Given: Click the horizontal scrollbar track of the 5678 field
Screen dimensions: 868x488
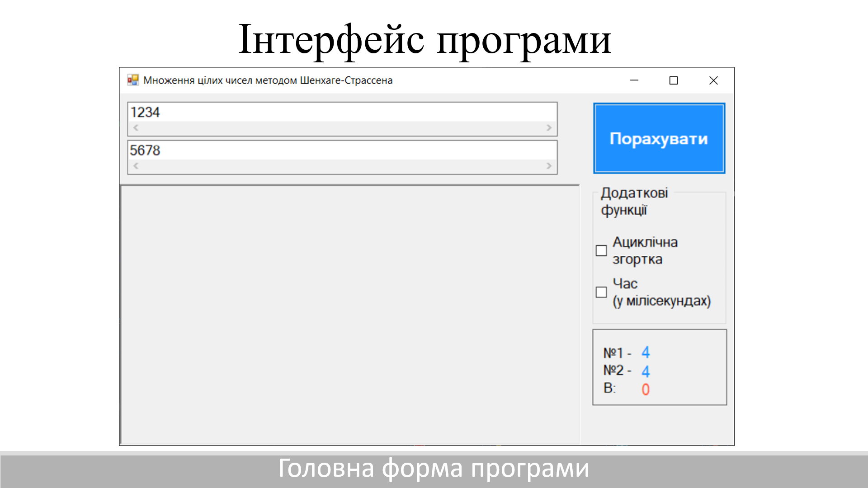Looking at the screenshot, I should click(x=342, y=166).
